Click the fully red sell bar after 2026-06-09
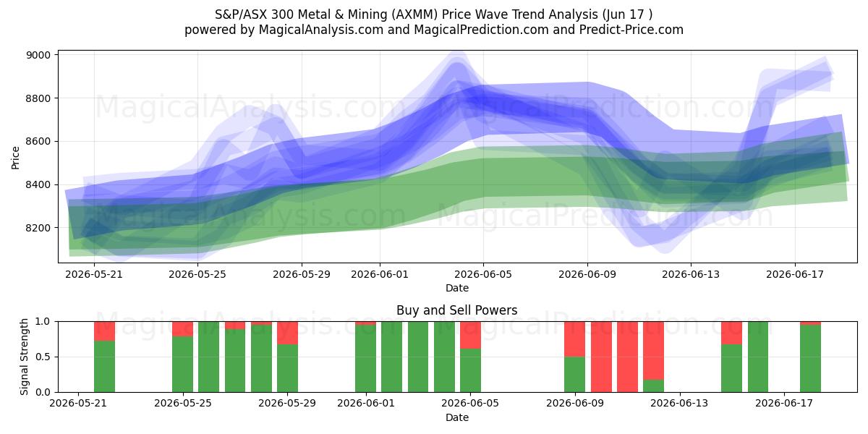 coord(601,357)
